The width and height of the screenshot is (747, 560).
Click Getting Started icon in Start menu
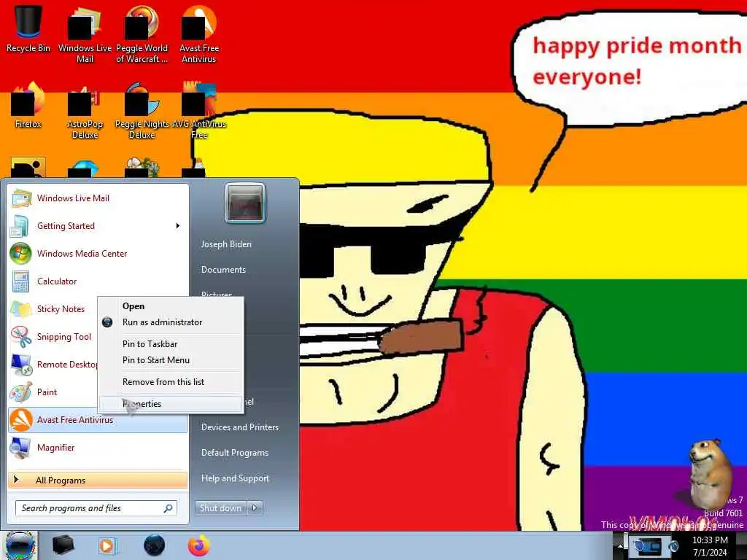tap(20, 226)
